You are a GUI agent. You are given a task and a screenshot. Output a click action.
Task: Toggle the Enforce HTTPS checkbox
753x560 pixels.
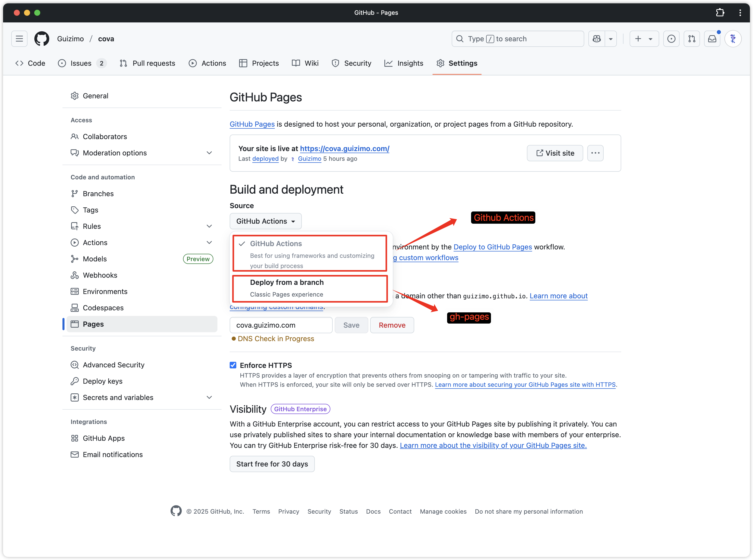[x=233, y=365]
